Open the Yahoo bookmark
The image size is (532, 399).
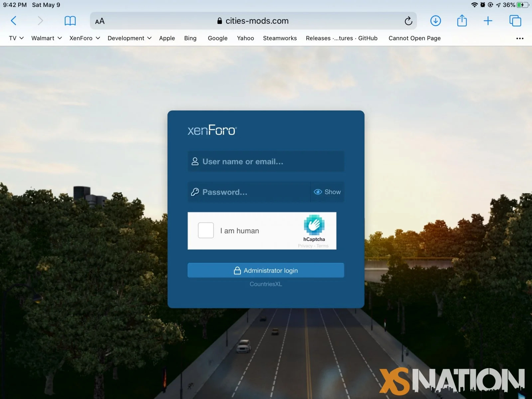click(245, 38)
